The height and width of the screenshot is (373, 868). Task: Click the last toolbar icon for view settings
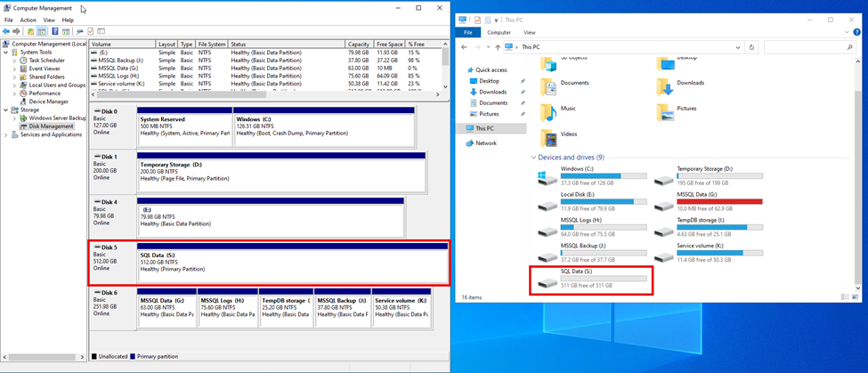click(x=101, y=31)
